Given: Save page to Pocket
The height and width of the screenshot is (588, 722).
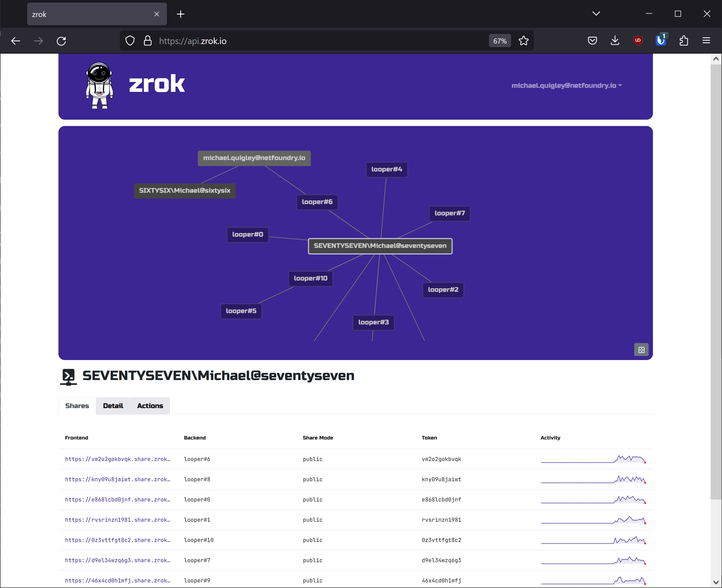Looking at the screenshot, I should click(x=592, y=41).
